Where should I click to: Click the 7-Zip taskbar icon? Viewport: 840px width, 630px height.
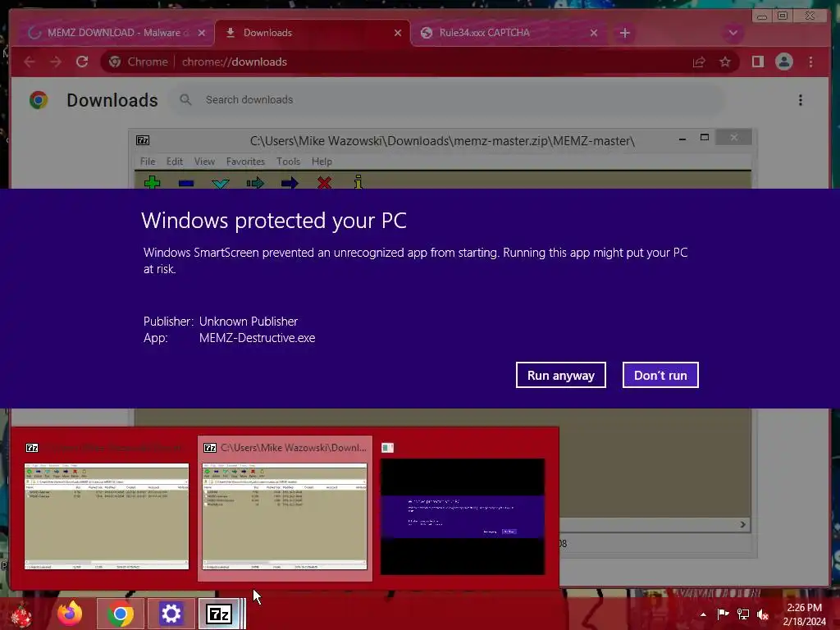(x=218, y=614)
